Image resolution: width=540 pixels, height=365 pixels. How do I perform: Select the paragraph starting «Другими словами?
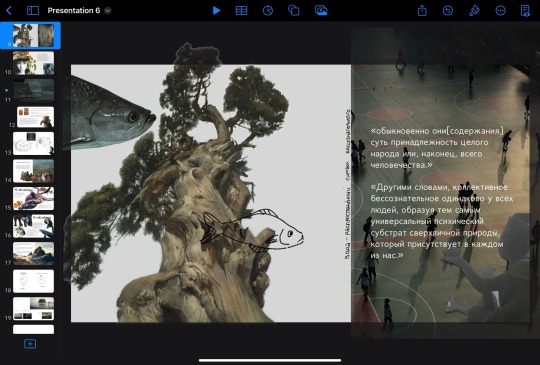tap(442, 221)
